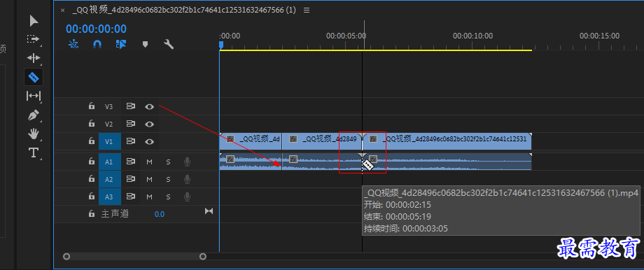
Task: Select second V1 clip labeled _QQ视频_4d2849
Action: (321, 141)
